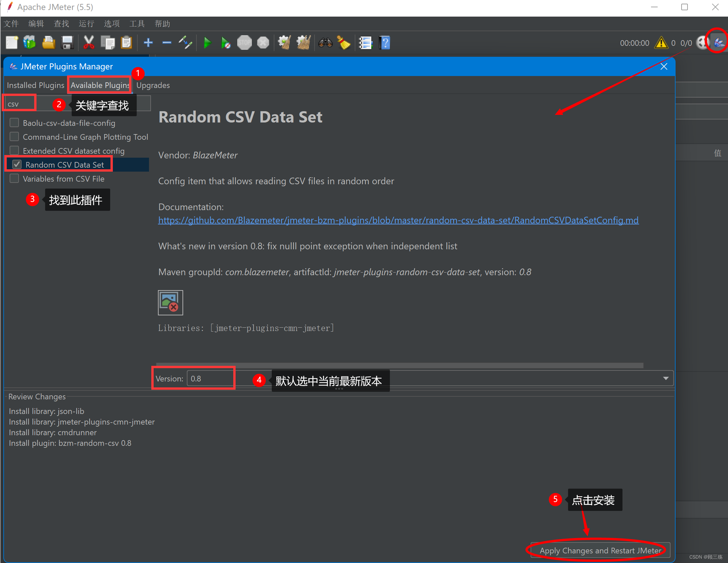Check Variables from CSV File checkbox

click(x=14, y=179)
